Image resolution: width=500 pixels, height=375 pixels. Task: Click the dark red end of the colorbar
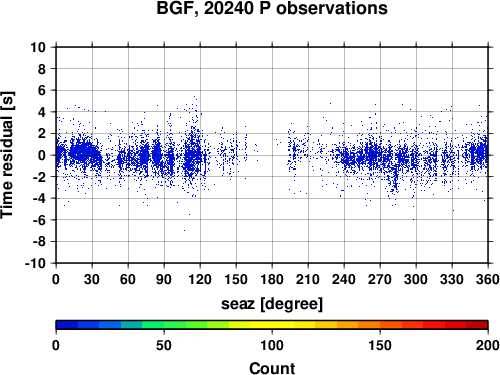pos(477,325)
